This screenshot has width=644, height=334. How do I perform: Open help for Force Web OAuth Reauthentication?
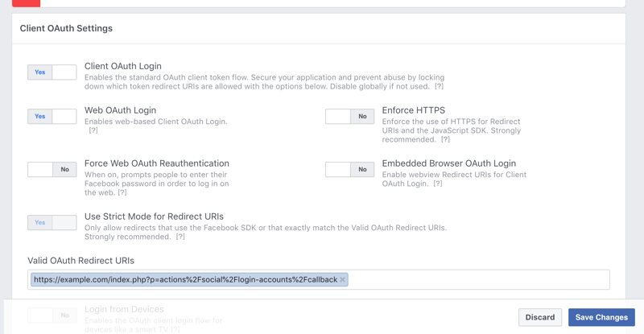122,192
